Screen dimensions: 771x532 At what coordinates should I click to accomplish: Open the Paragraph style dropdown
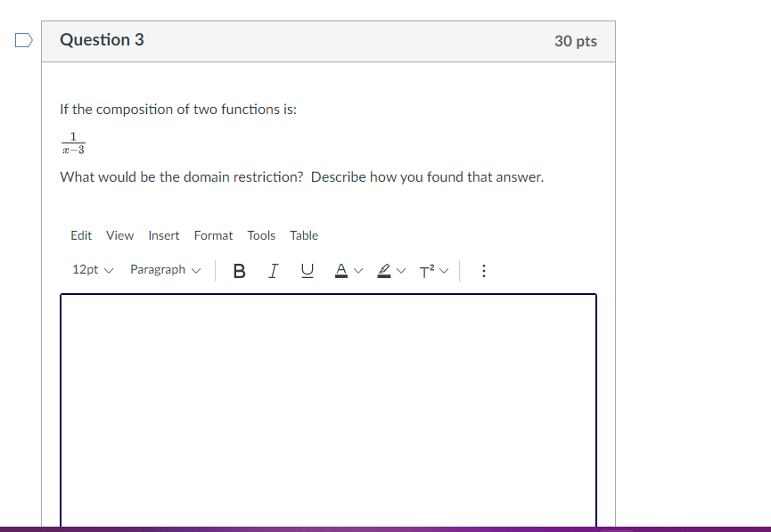tap(165, 269)
